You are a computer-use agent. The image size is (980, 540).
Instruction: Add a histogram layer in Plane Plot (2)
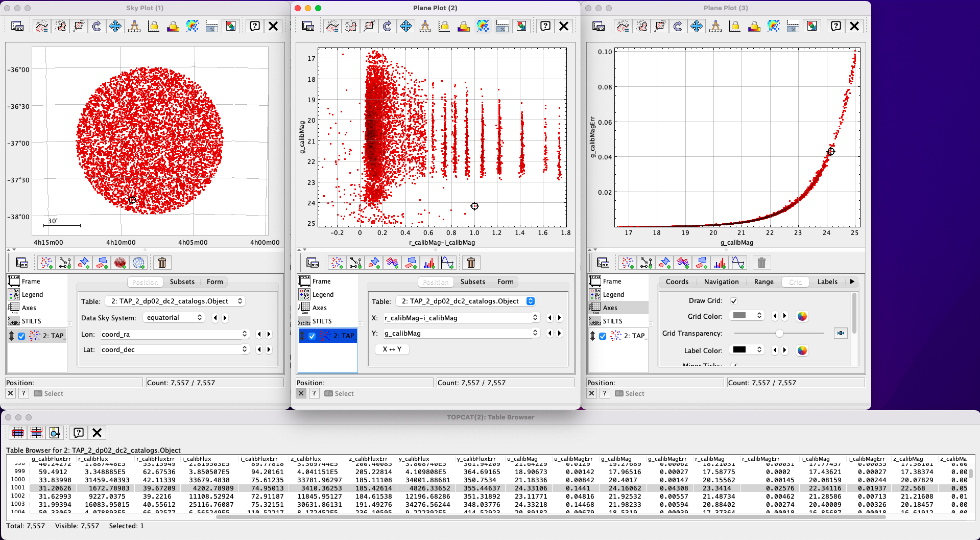click(429, 263)
